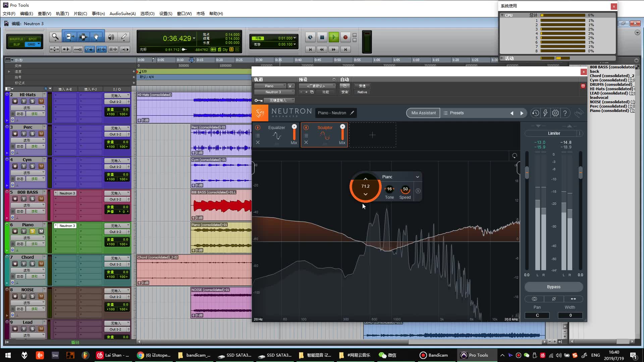Open Limiter options three dots
644x362 pixels.
pos(580,133)
